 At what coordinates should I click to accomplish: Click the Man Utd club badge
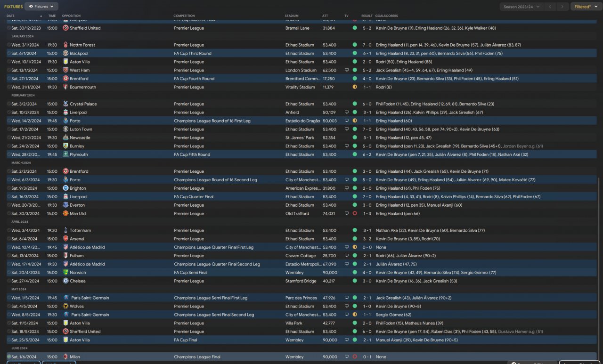click(65, 214)
